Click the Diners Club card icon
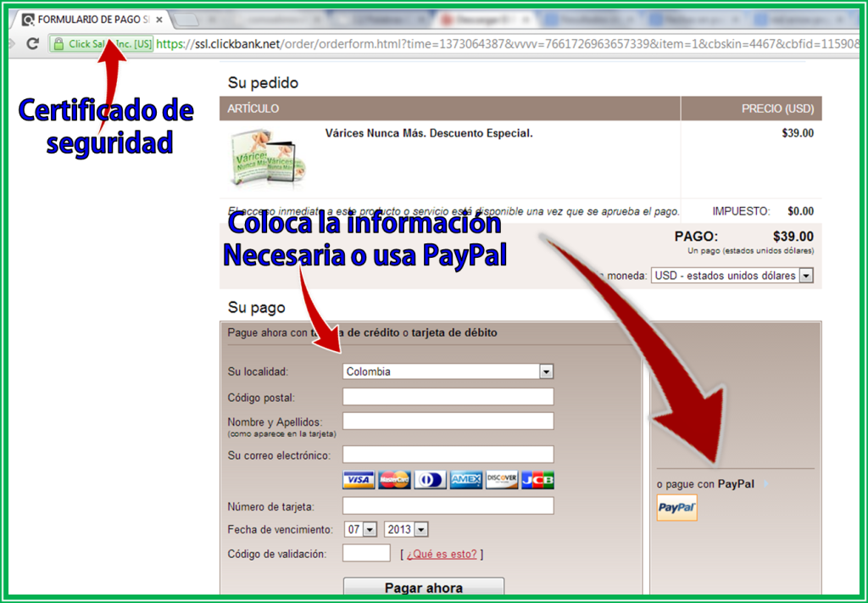The image size is (868, 603). pyautogui.click(x=430, y=479)
